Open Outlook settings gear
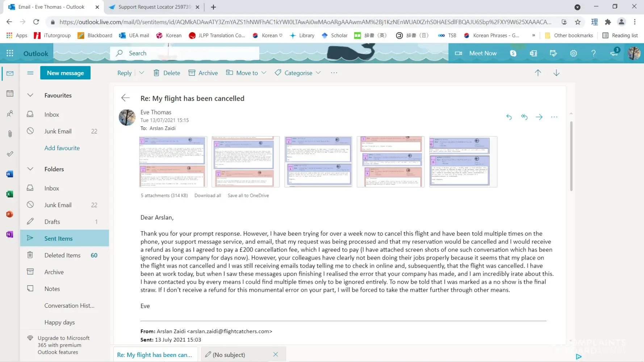This screenshot has width=644, height=362. point(573,53)
